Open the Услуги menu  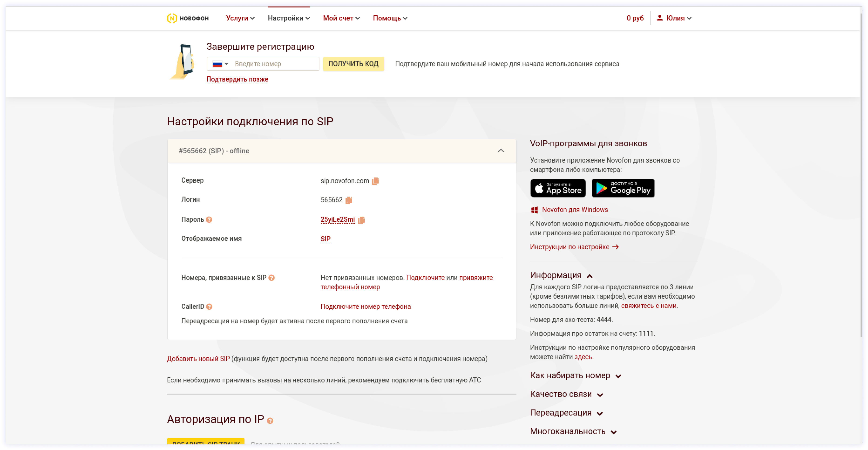tap(240, 18)
